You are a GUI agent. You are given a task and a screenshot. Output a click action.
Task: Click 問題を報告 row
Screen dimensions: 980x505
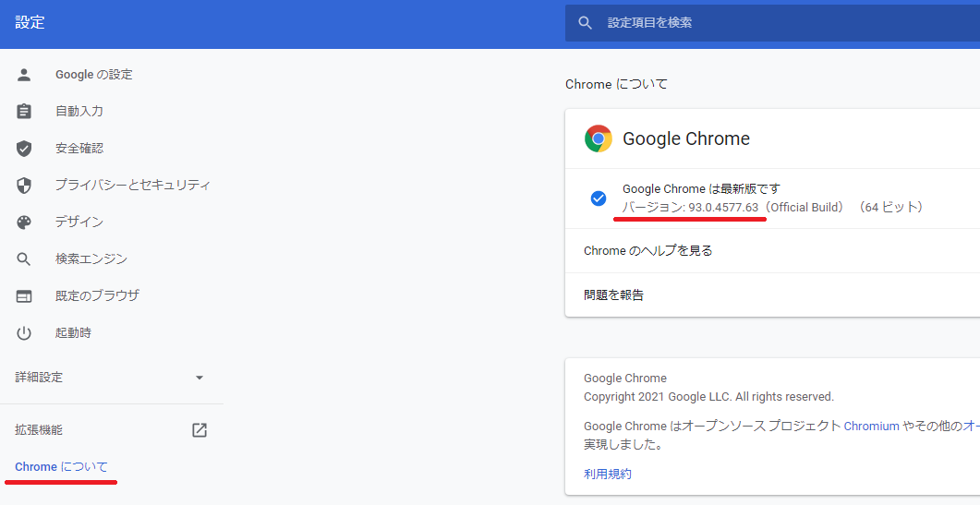point(772,295)
